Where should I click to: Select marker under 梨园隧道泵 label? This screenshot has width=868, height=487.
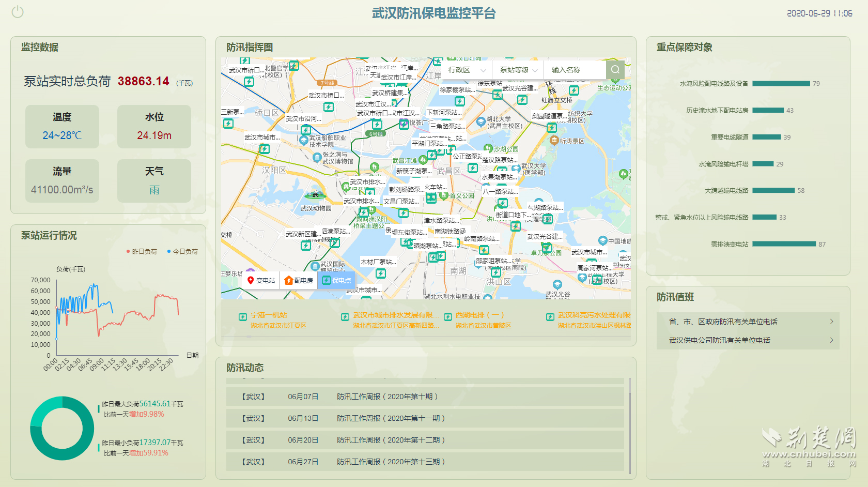[552, 127]
